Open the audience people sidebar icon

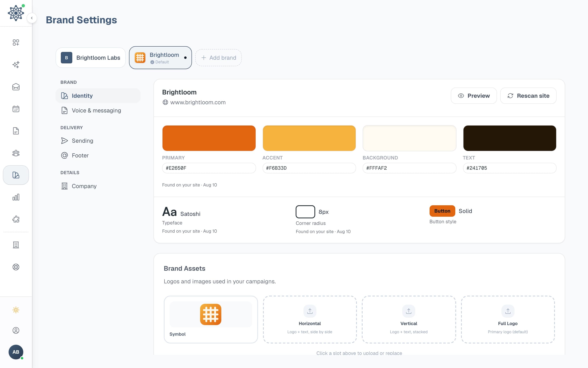[x=16, y=153]
